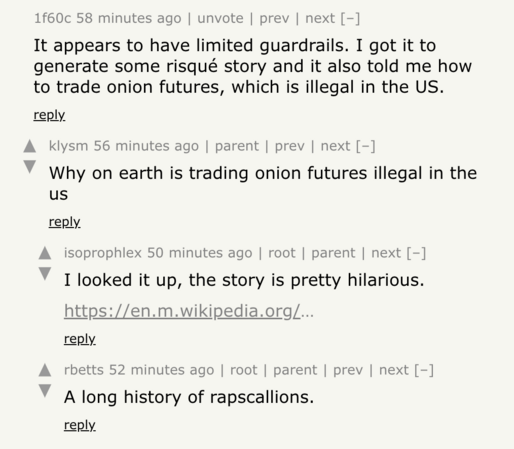This screenshot has width=514, height=449.
Task: Collapse isoprophlex's comment with the [–] toggle
Action: click(416, 253)
